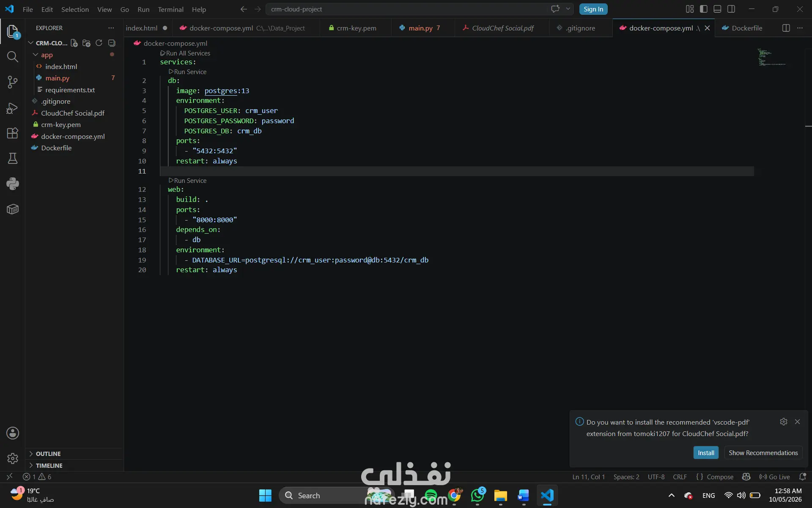Create a new file in Explorer
Image resolution: width=812 pixels, height=508 pixels.
(74, 43)
